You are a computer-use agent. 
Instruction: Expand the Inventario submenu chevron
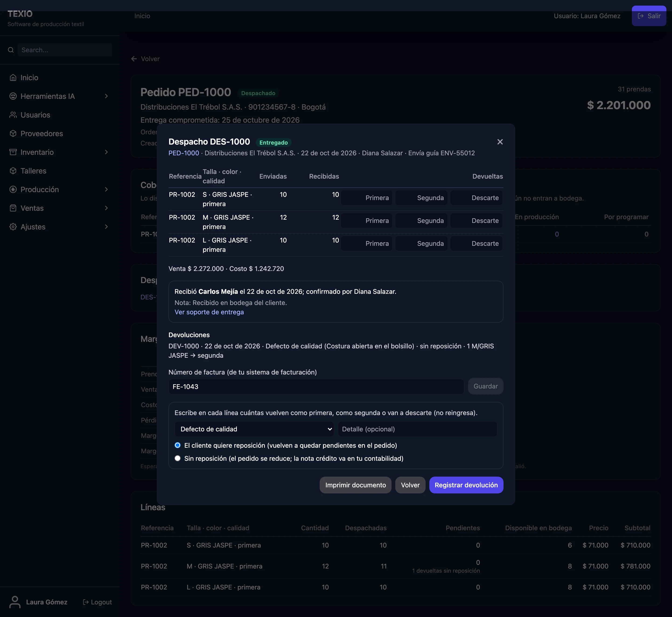point(106,152)
